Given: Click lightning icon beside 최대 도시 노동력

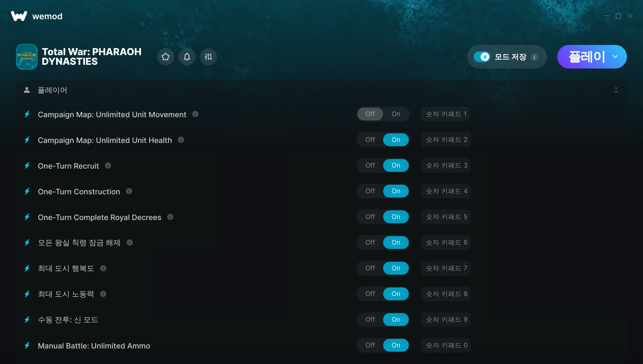Looking at the screenshot, I should click(x=27, y=294).
